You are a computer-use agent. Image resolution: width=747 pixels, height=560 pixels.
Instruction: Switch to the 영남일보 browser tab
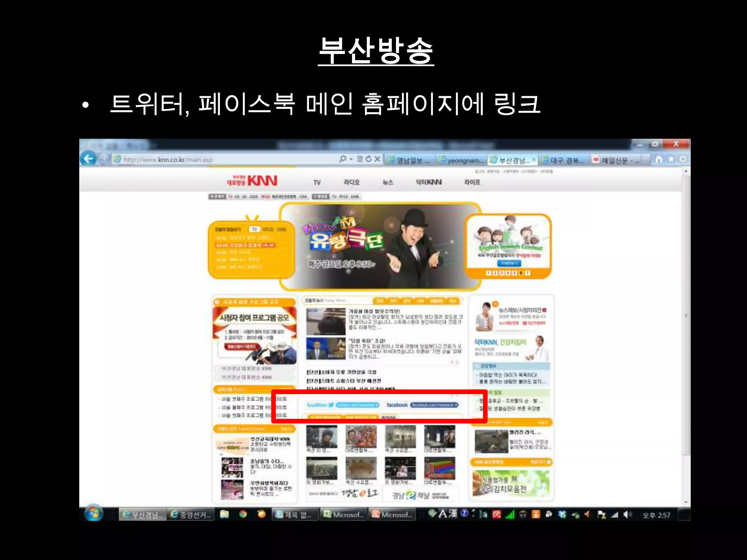click(410, 160)
